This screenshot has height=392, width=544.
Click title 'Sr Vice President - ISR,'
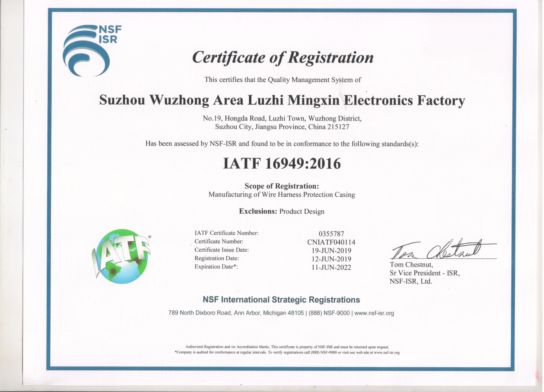[425, 273]
